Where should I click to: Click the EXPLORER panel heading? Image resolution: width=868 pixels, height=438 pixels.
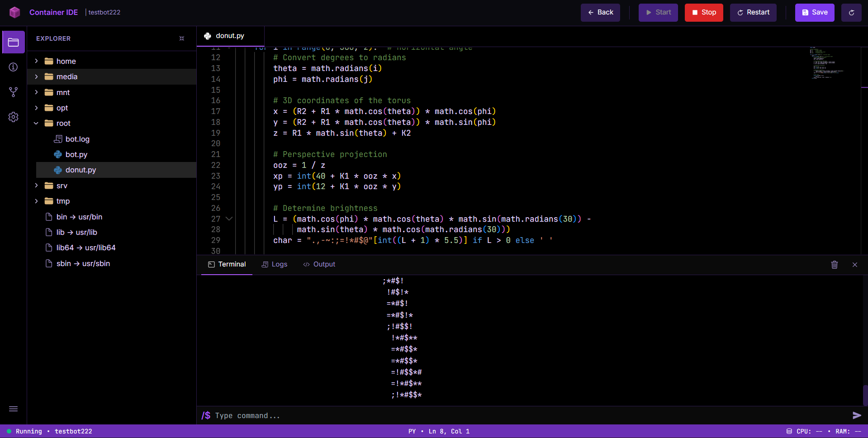53,38
